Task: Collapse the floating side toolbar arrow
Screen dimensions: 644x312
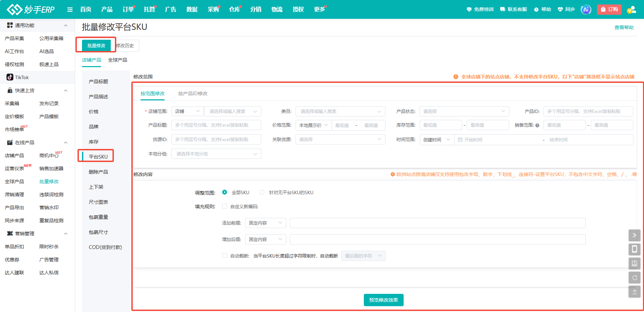Action: click(634, 235)
